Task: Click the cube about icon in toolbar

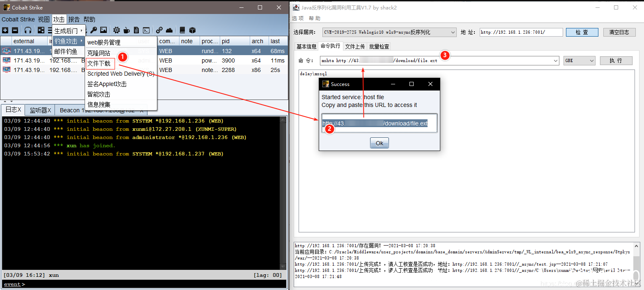Action: 192,30
